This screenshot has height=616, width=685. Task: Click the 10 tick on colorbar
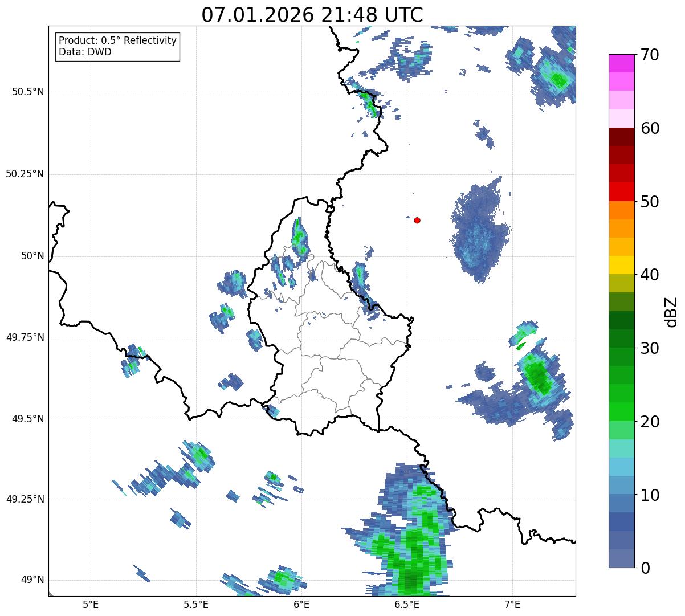tap(650, 495)
